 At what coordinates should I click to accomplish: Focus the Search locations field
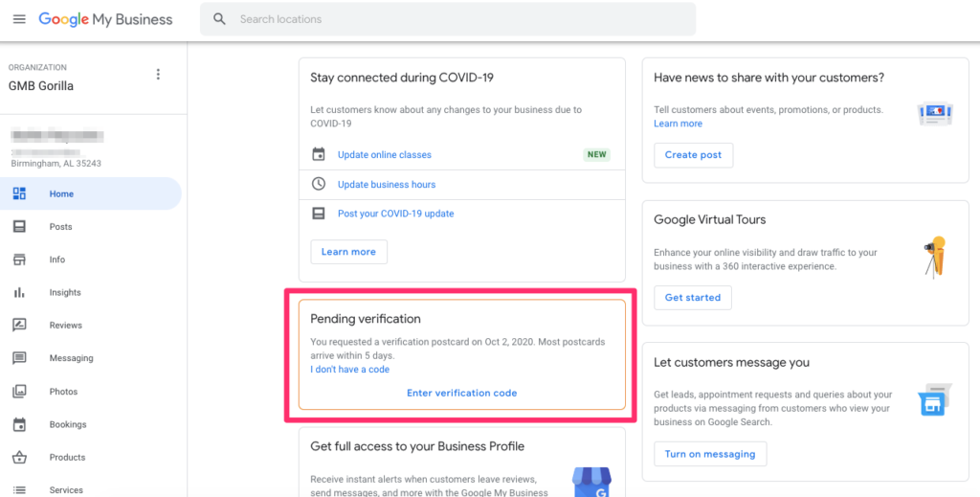point(448,19)
